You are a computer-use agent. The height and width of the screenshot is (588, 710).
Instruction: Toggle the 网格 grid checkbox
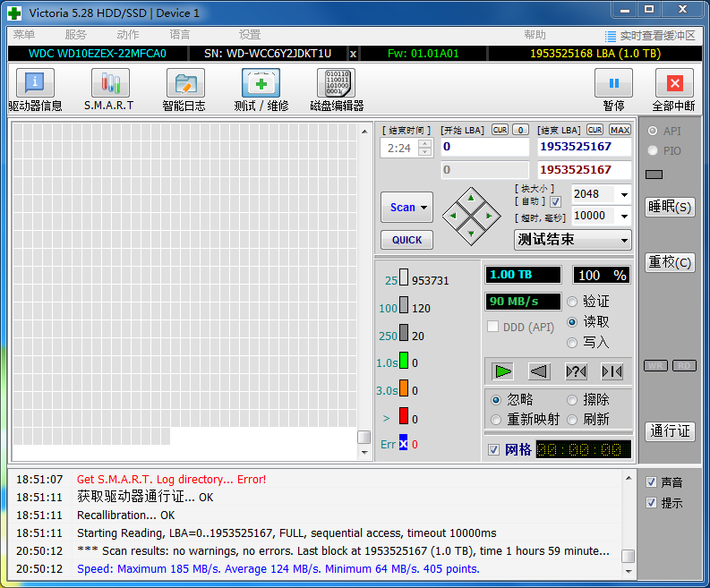[493, 449]
